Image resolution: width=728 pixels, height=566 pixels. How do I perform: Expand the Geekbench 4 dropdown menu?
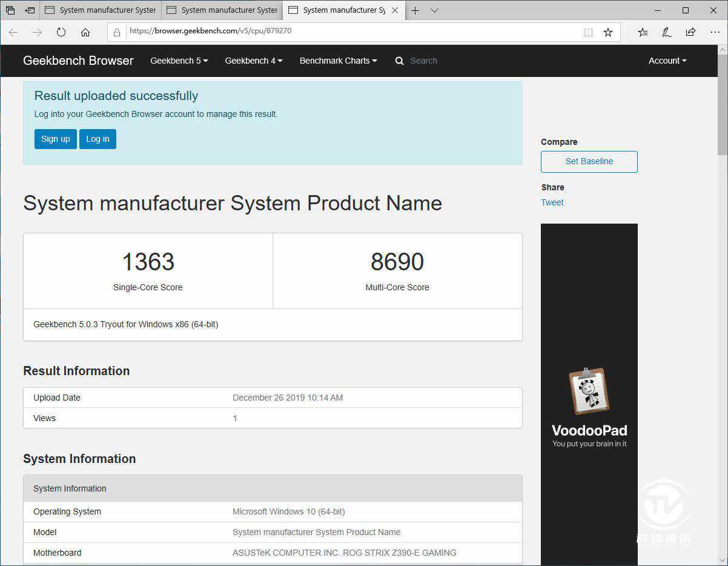click(253, 61)
